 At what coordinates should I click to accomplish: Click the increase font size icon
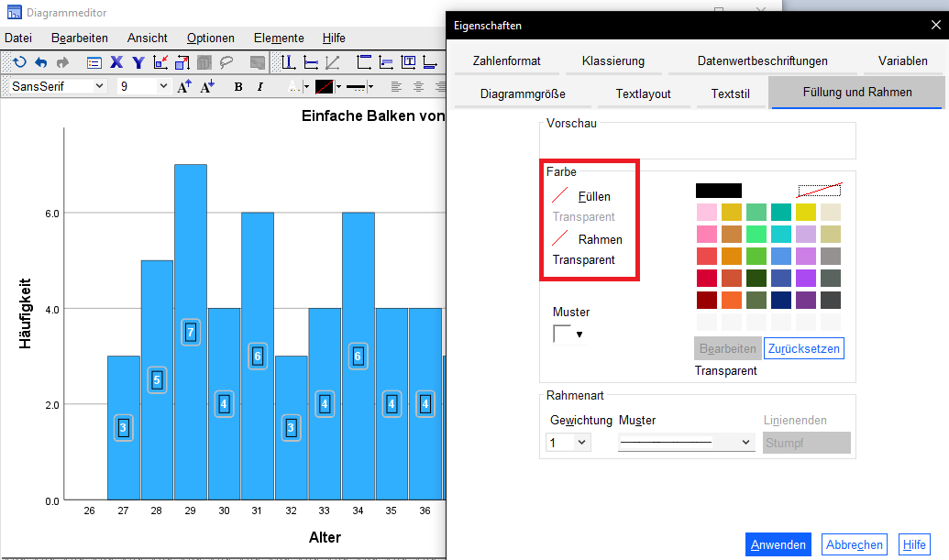click(x=184, y=86)
